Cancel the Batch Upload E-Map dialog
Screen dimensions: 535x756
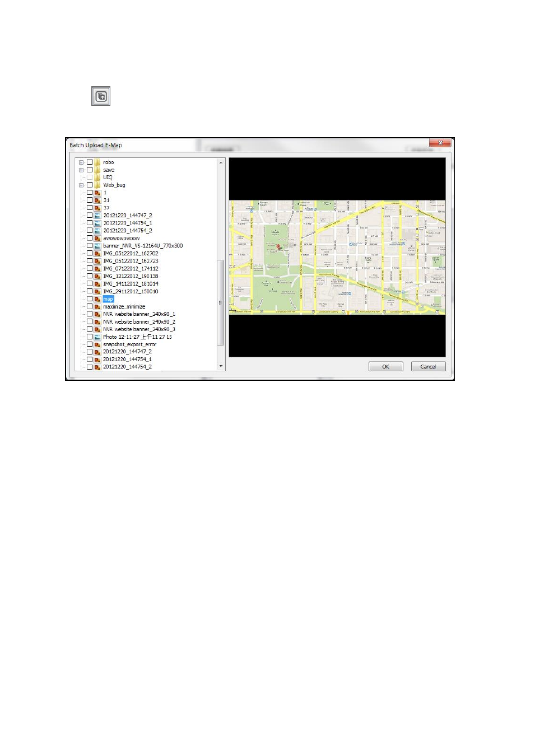tap(428, 366)
